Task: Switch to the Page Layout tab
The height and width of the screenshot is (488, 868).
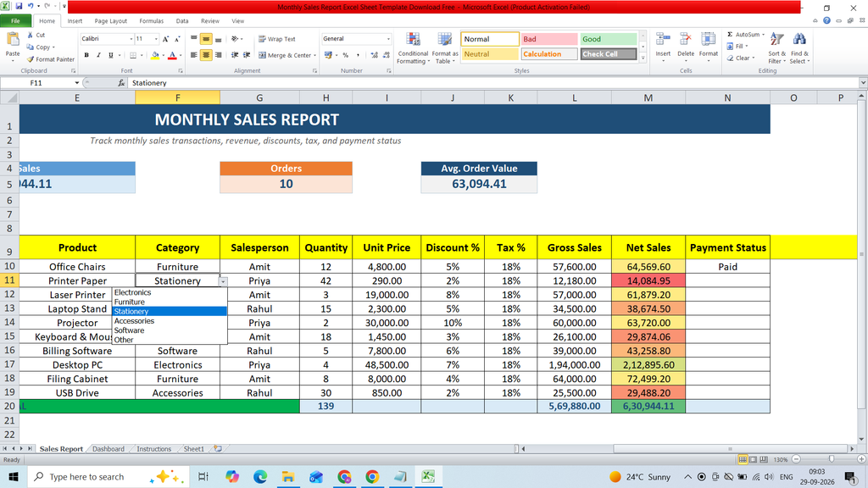Action: (111, 21)
